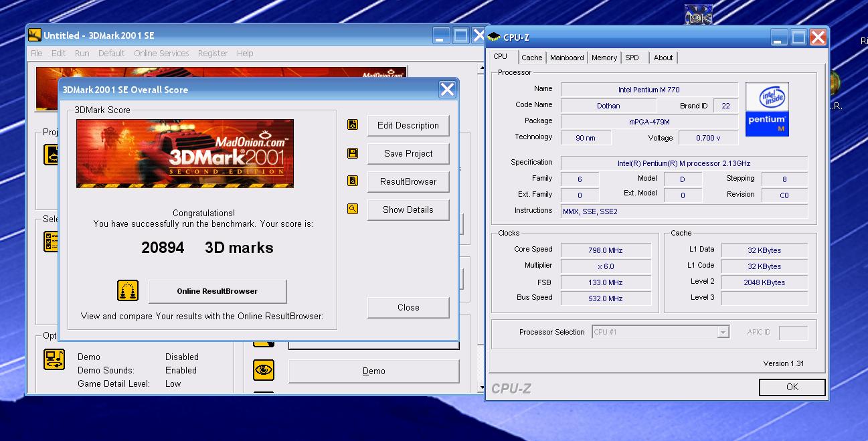868x441 pixels.
Task: Click the Edit Description page icon
Action: click(x=353, y=124)
